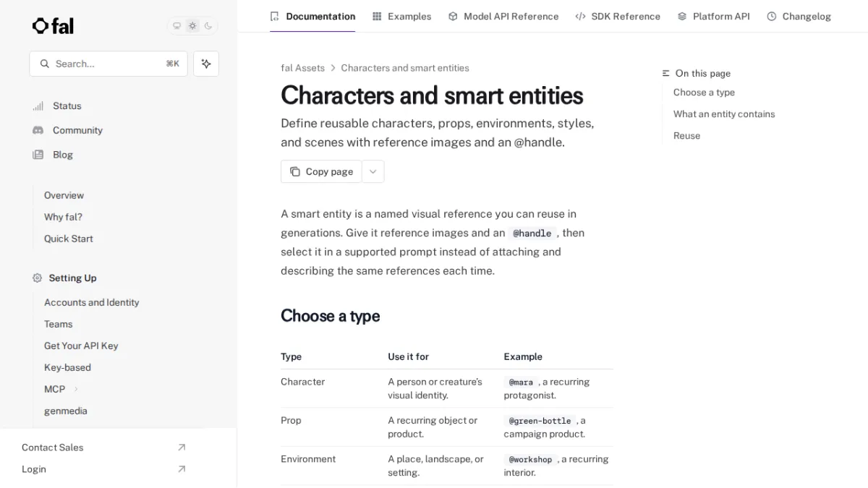Select the Model API Reference tab

pos(503,16)
